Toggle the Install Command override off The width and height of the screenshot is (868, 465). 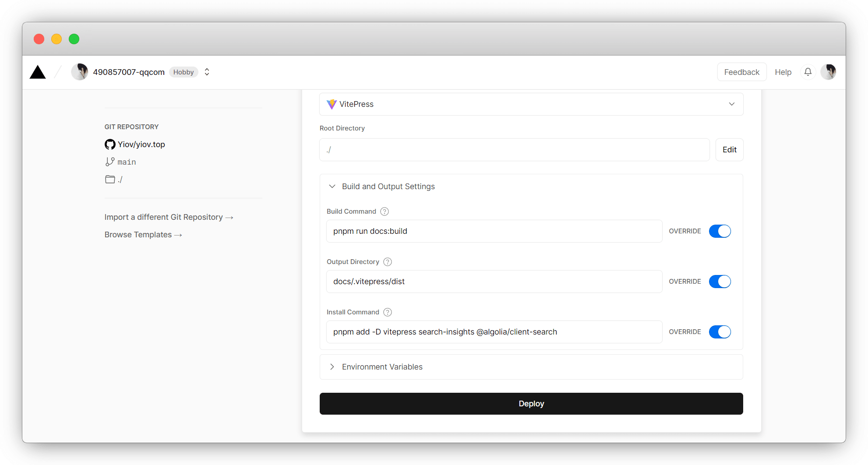coord(720,332)
